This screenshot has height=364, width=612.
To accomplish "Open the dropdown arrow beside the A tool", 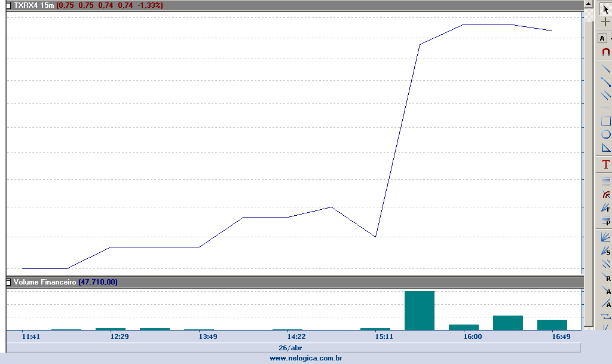I will 611,38.
